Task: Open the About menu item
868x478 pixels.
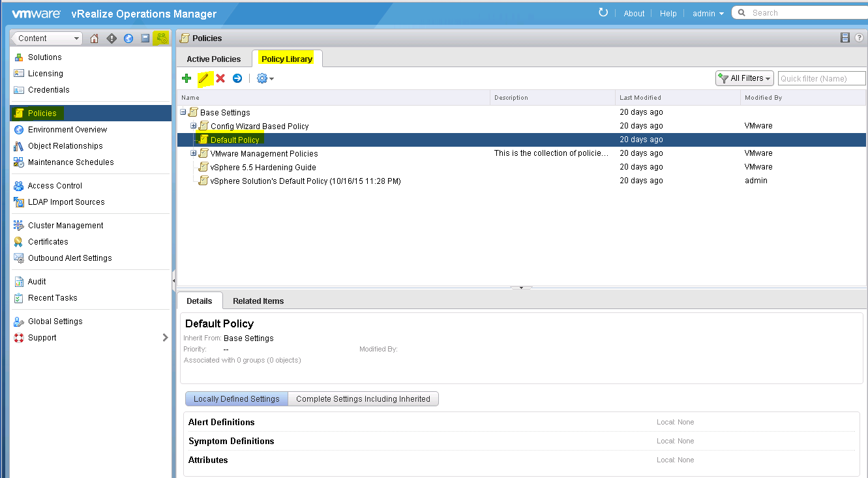Action: (x=634, y=13)
